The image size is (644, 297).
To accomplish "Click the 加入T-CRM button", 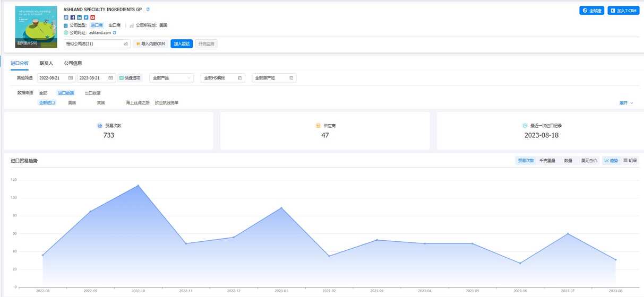I will click(623, 11).
